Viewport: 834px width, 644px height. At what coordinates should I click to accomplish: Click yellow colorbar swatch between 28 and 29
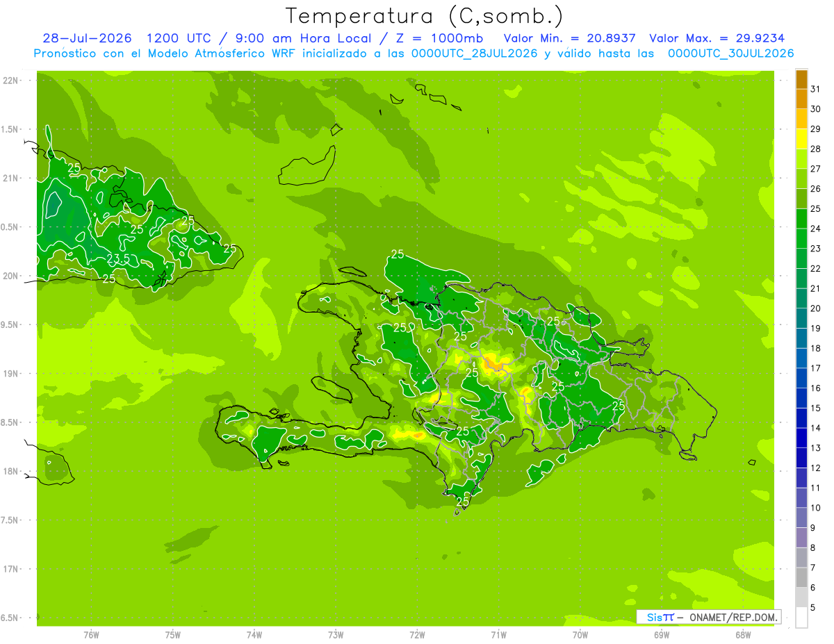(801, 139)
